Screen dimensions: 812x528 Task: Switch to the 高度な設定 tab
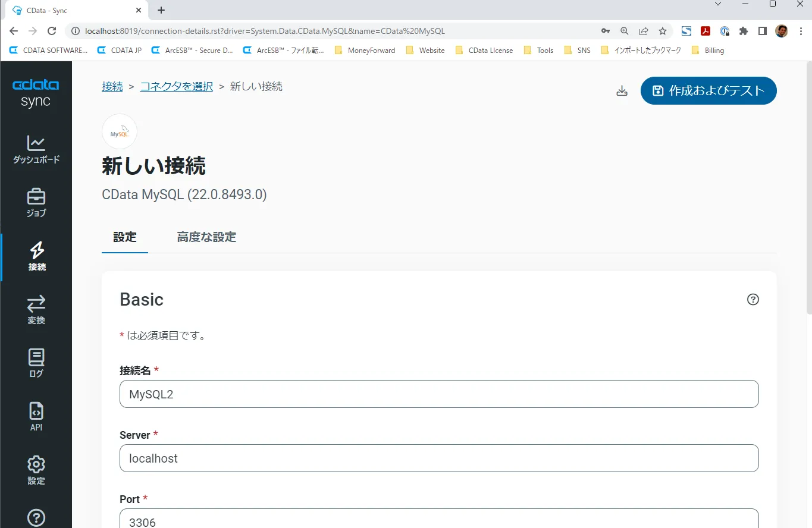point(206,237)
